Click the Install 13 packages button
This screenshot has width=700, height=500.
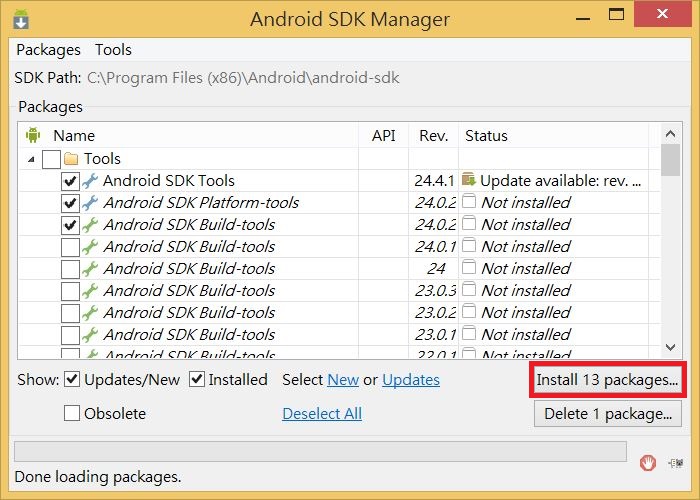pos(607,380)
